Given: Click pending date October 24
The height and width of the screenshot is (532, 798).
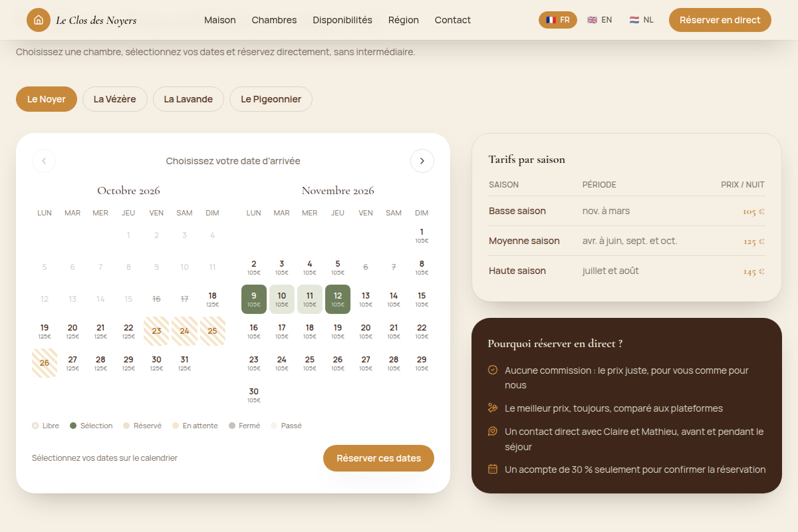Looking at the screenshot, I should point(184,331).
